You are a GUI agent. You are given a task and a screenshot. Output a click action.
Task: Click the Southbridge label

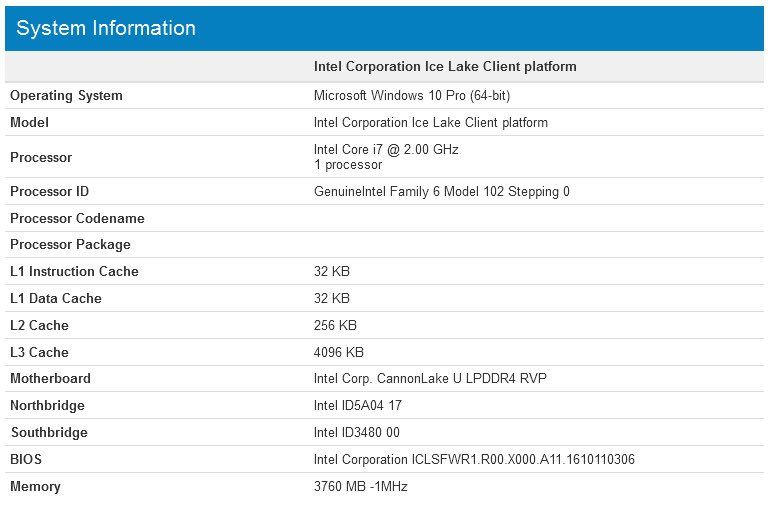(x=49, y=432)
